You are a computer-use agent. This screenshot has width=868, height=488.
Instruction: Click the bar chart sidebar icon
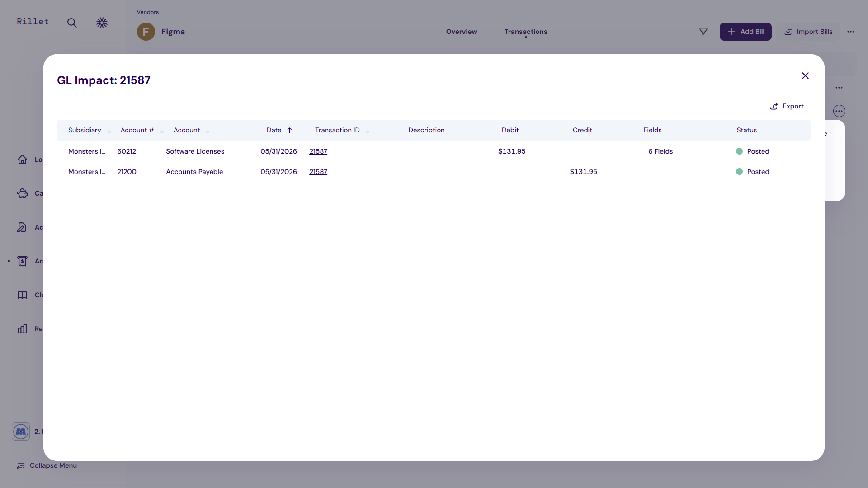pos(22,329)
